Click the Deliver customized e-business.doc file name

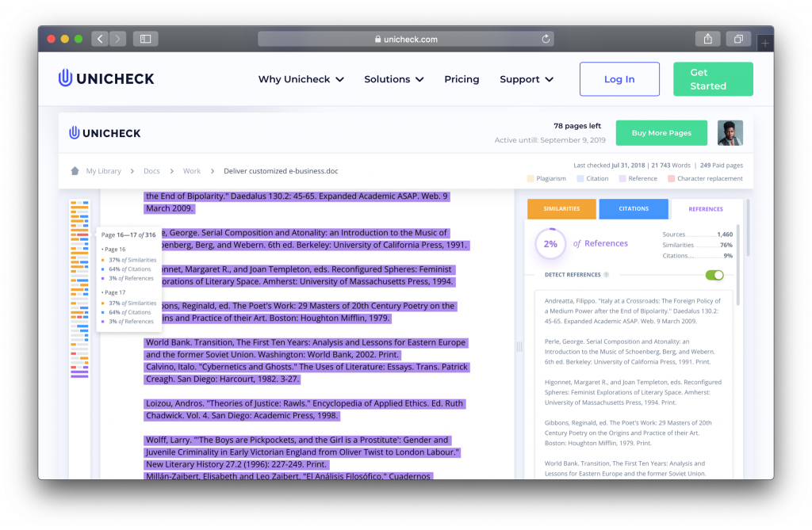click(281, 171)
